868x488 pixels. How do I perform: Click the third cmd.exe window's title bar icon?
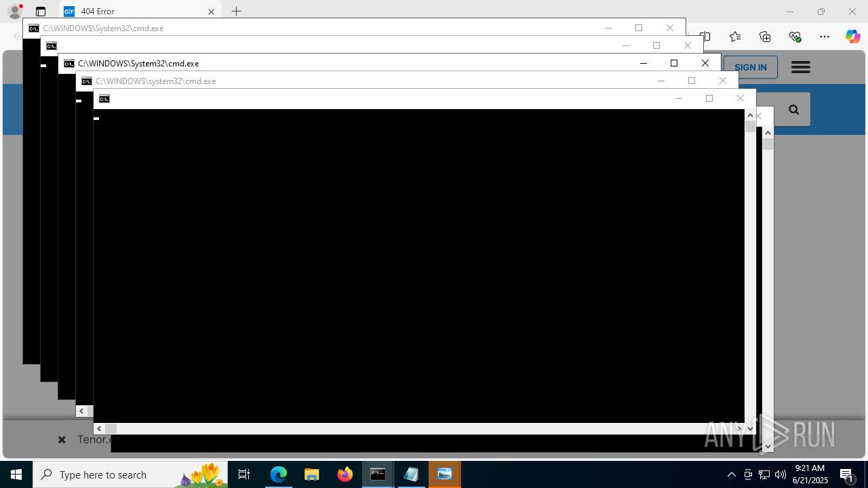tap(68, 64)
